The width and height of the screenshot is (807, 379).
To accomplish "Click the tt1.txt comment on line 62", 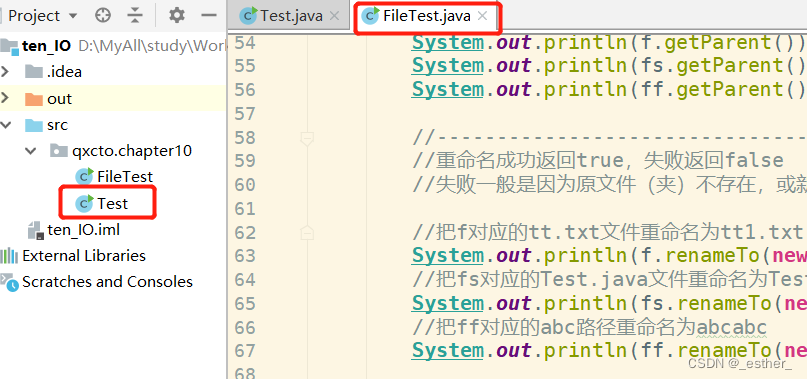I will [x=607, y=233].
